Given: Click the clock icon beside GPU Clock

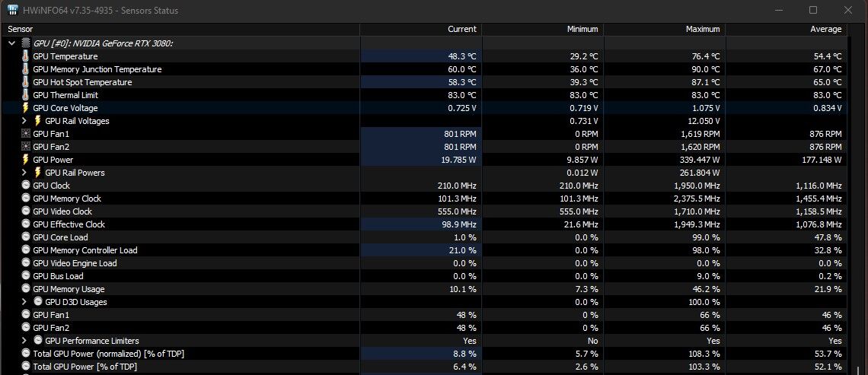Looking at the screenshot, I should pyautogui.click(x=25, y=186).
